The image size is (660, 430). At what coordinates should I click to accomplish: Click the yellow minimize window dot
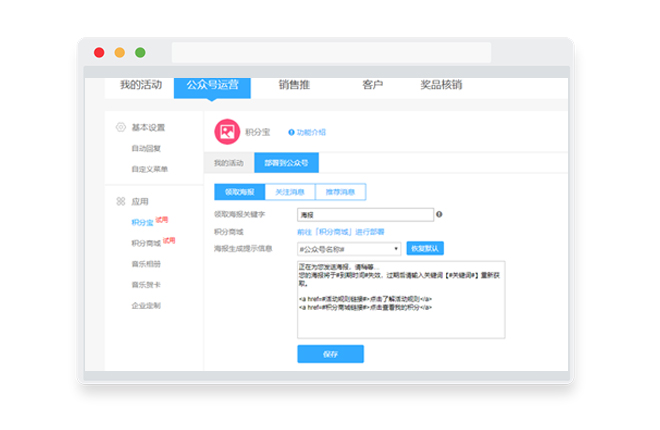tap(120, 53)
